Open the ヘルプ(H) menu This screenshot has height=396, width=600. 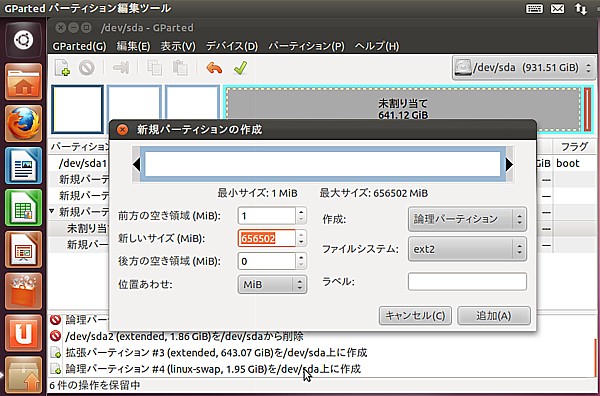377,46
